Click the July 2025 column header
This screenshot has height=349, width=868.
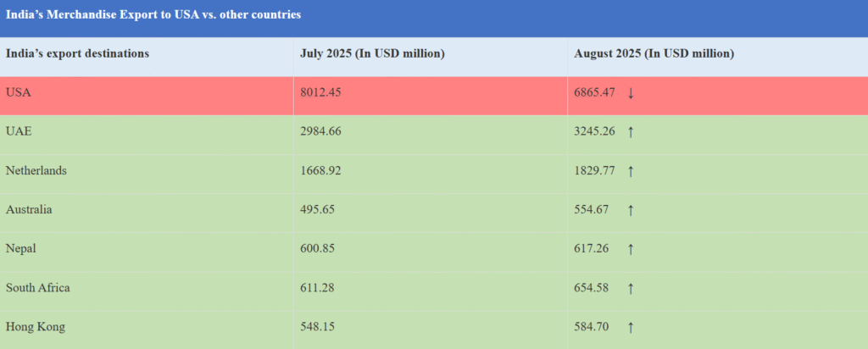[x=372, y=53]
